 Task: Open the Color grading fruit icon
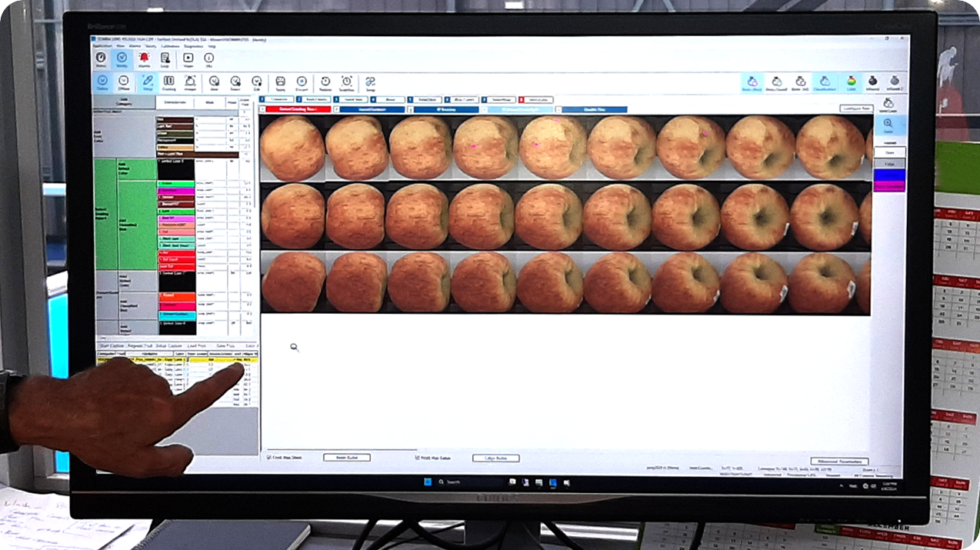point(851,82)
